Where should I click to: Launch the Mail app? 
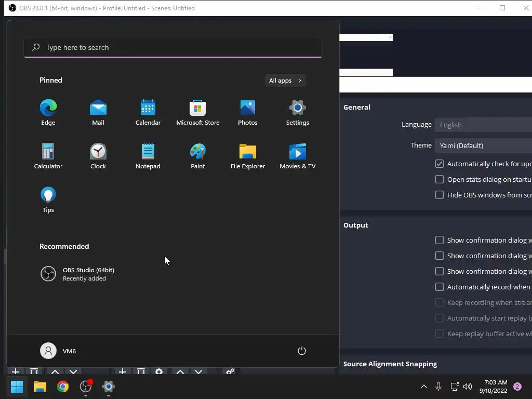pyautogui.click(x=98, y=112)
